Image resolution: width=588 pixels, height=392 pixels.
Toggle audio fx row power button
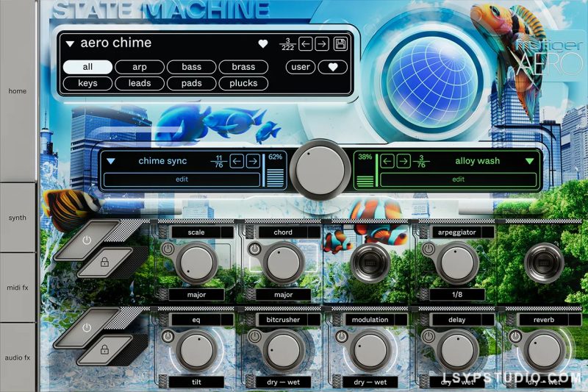(87, 328)
